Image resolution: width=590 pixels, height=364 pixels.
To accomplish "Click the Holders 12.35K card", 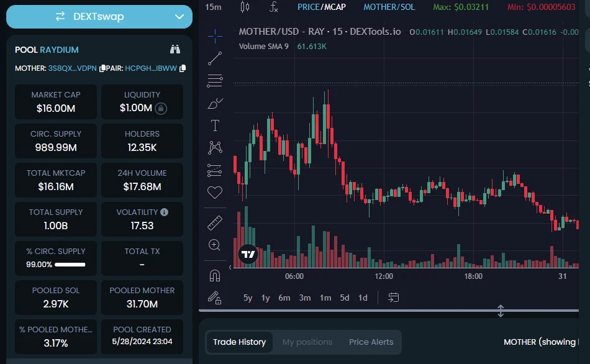I will tap(142, 141).
